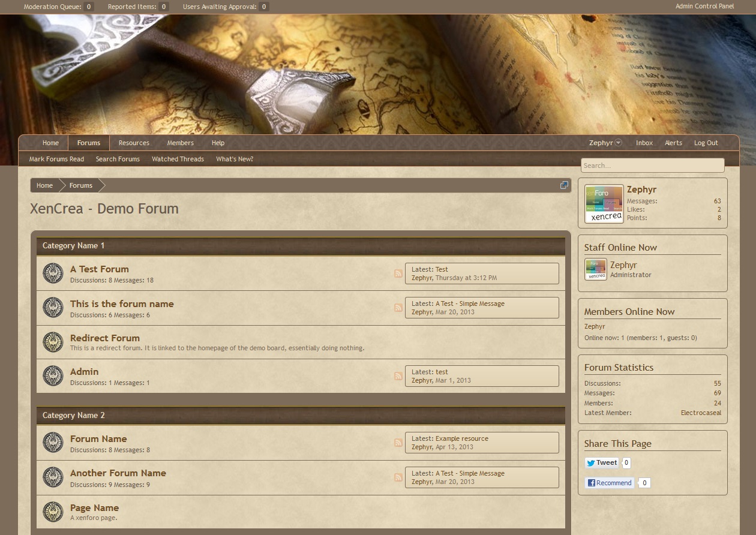Open quick navigation menu icon in breadcrumb

[x=564, y=185]
